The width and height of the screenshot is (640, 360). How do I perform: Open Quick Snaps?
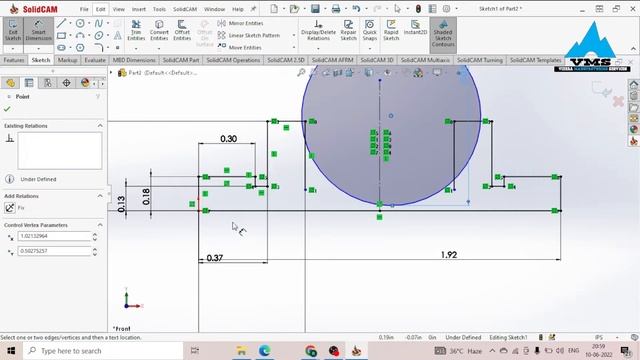point(369,30)
